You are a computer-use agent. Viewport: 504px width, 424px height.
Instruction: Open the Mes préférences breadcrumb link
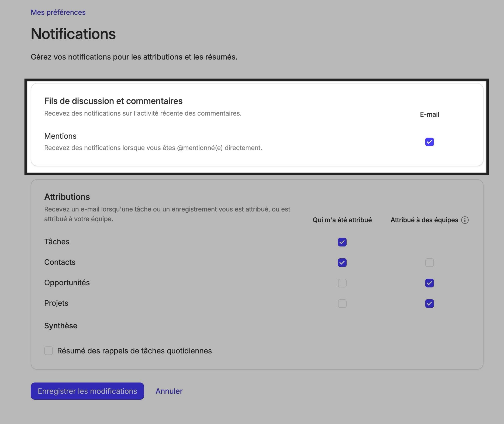coord(58,12)
